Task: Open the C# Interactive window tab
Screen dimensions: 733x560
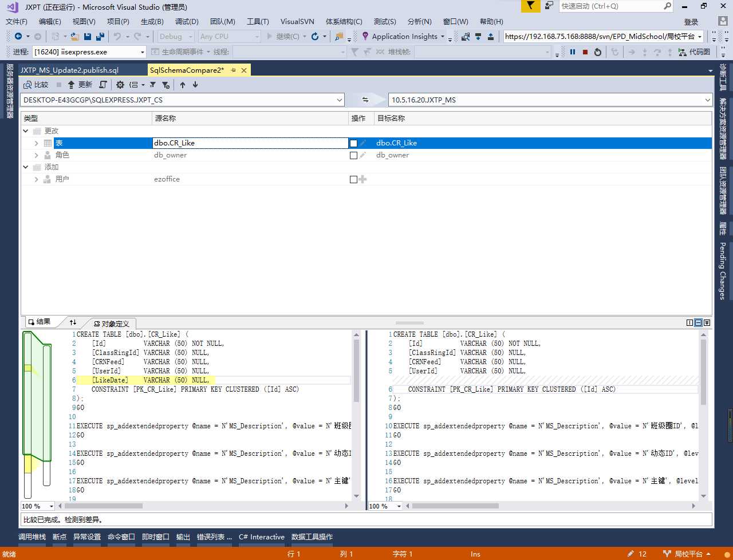Action: [262, 537]
